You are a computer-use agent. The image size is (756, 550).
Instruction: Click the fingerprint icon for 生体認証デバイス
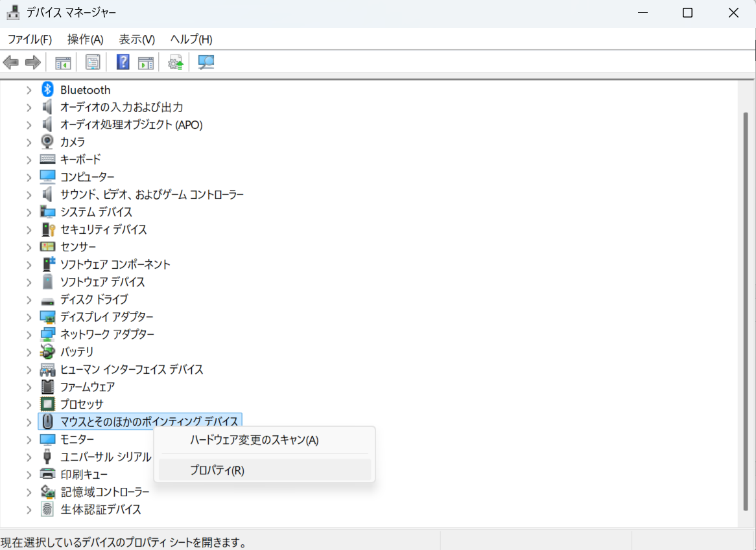[x=47, y=509]
